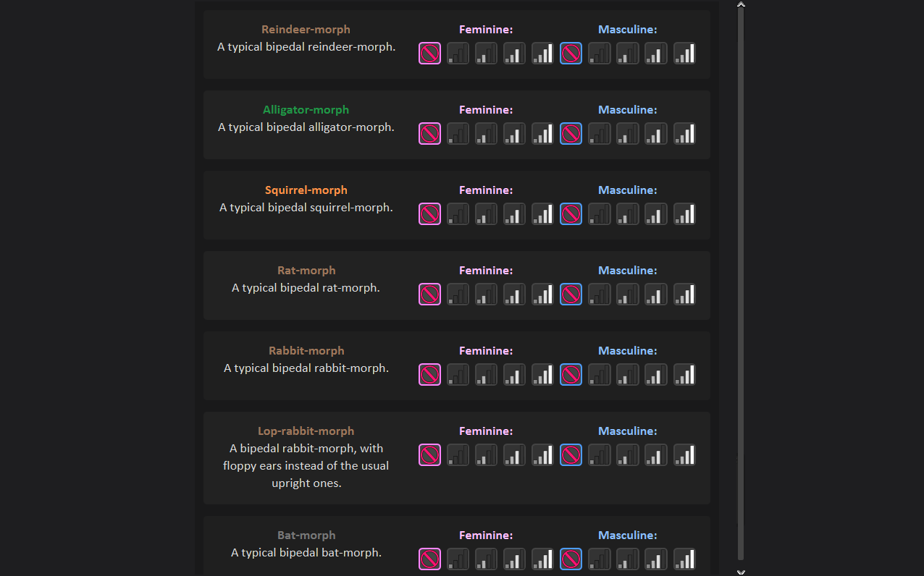Pick two-bar masculine level for Rat-morph
924x576 pixels.
coord(628,295)
